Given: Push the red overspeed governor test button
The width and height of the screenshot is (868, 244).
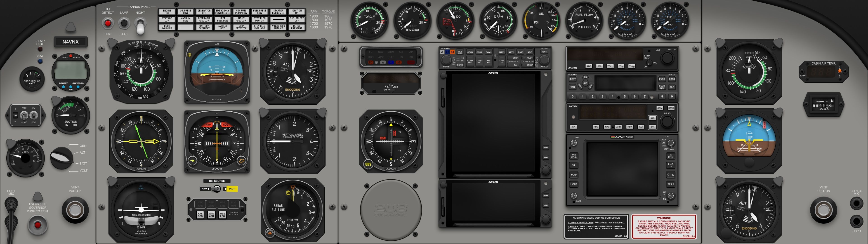Looking at the screenshot, I should pyautogui.click(x=37, y=225).
